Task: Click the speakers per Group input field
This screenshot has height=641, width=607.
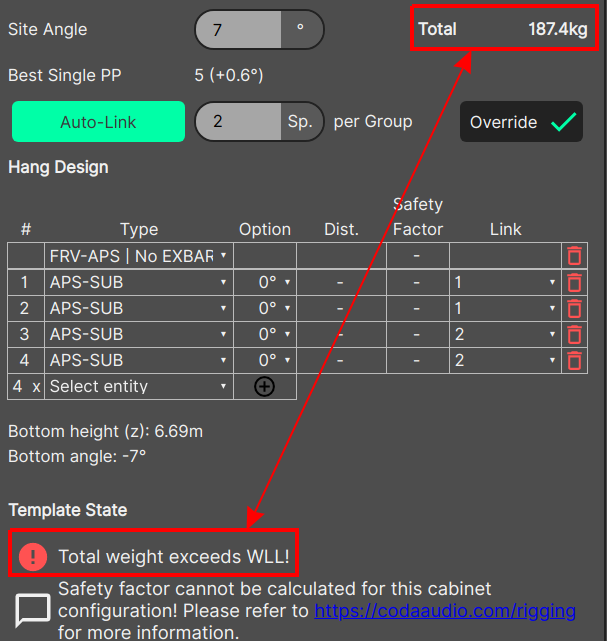Action: point(239,121)
